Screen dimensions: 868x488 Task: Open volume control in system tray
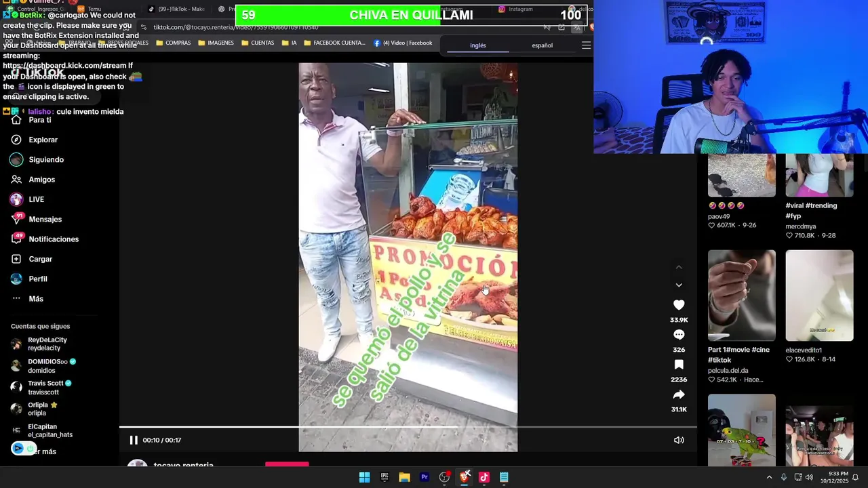pyautogui.click(x=809, y=477)
